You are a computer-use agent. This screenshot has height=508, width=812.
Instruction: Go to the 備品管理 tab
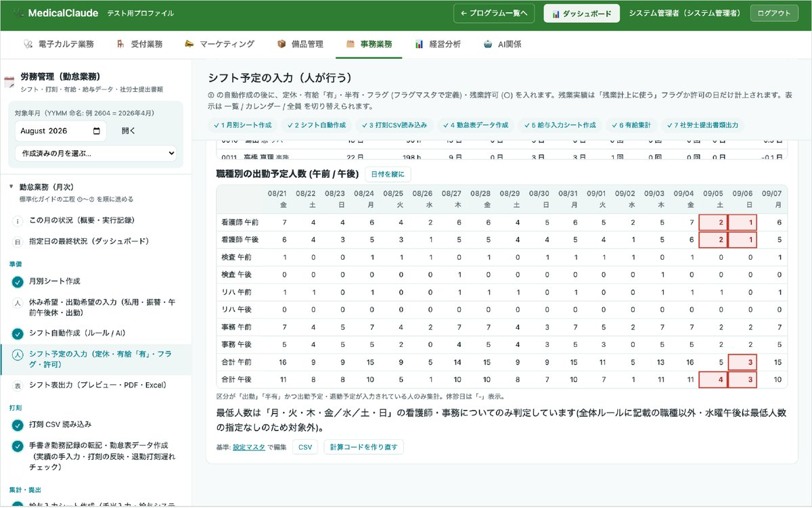tap(300, 44)
